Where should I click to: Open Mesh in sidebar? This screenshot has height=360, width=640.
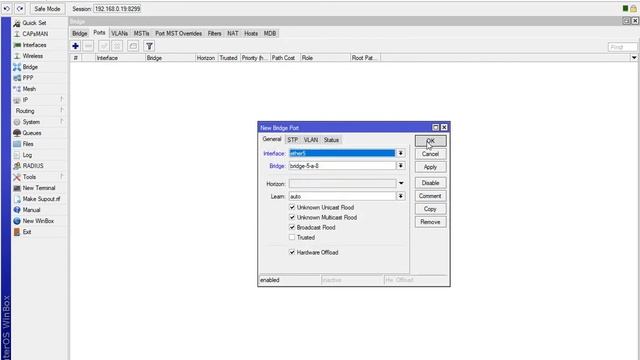click(x=29, y=89)
